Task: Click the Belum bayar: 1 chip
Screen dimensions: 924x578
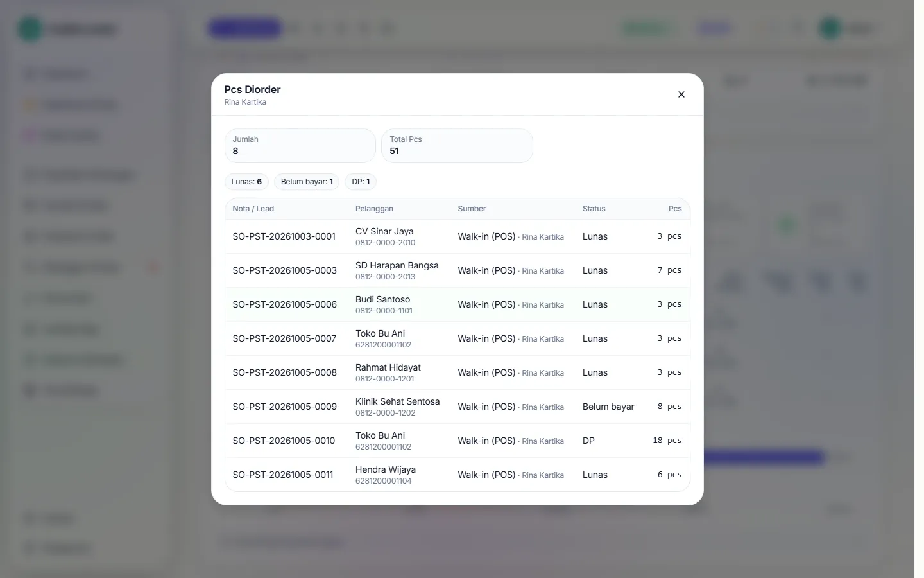Action: point(307,182)
